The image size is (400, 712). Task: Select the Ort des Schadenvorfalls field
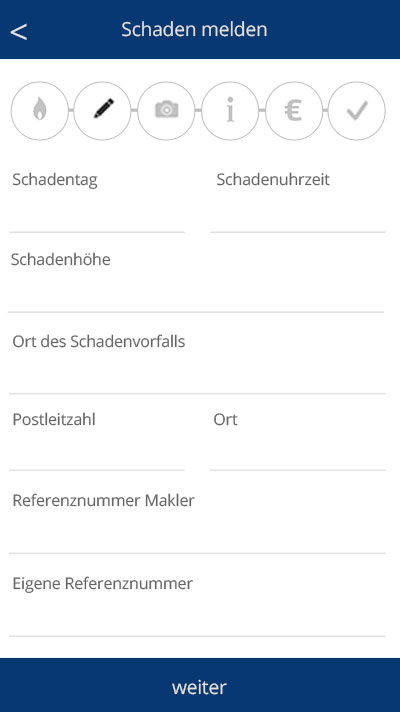[197, 361]
